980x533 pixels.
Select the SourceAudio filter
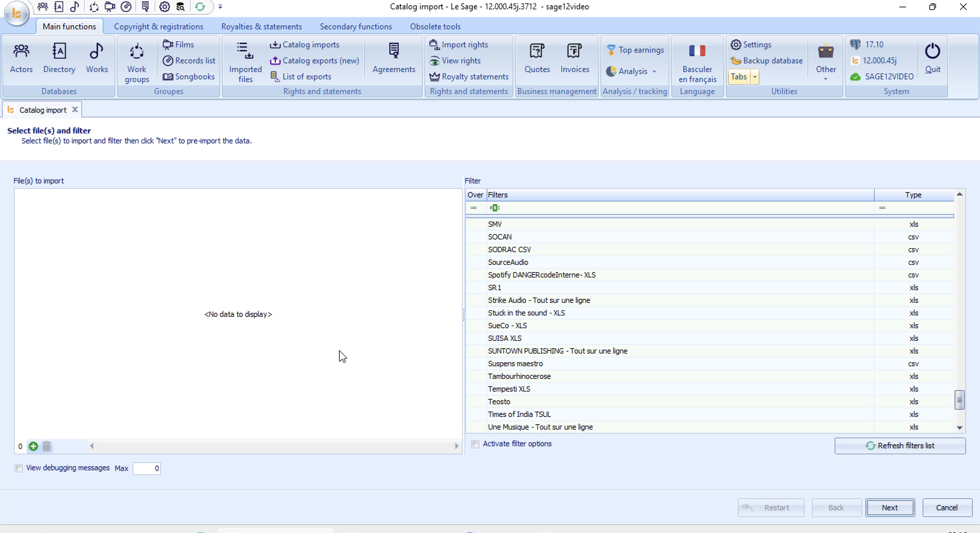pos(710,262)
